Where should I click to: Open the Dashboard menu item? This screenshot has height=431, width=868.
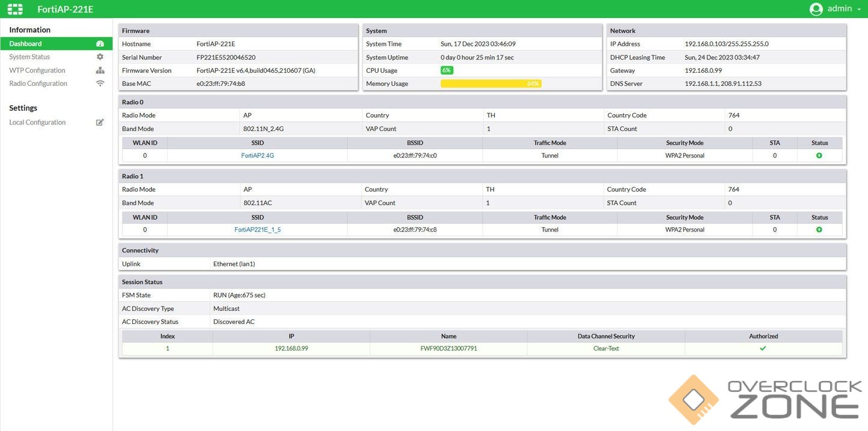[57, 43]
